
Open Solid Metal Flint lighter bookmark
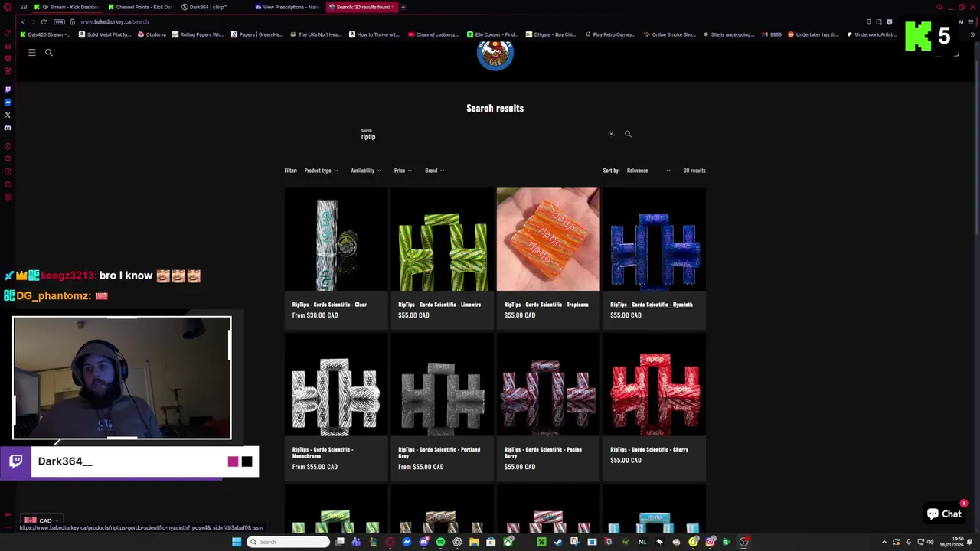[105, 34]
